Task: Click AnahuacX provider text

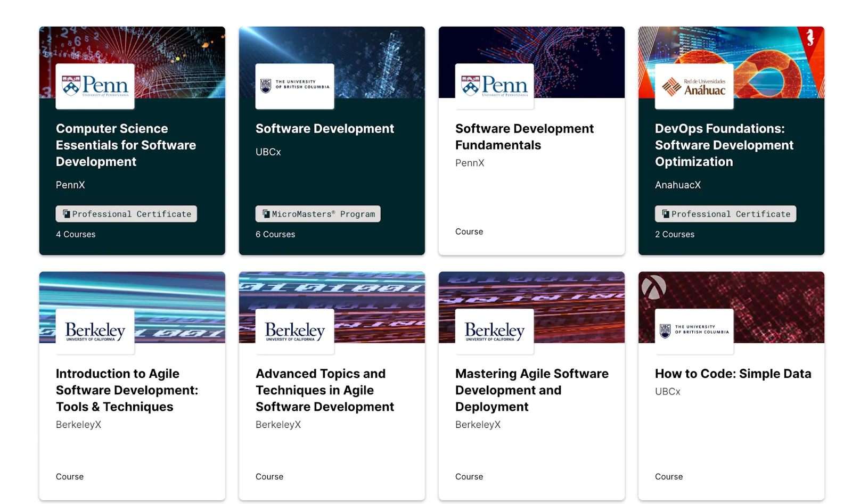Action: (x=678, y=185)
